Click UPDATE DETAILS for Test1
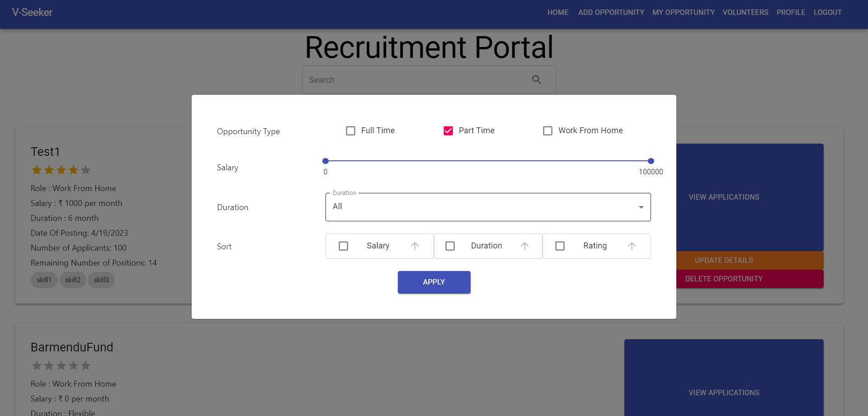 pyautogui.click(x=724, y=261)
